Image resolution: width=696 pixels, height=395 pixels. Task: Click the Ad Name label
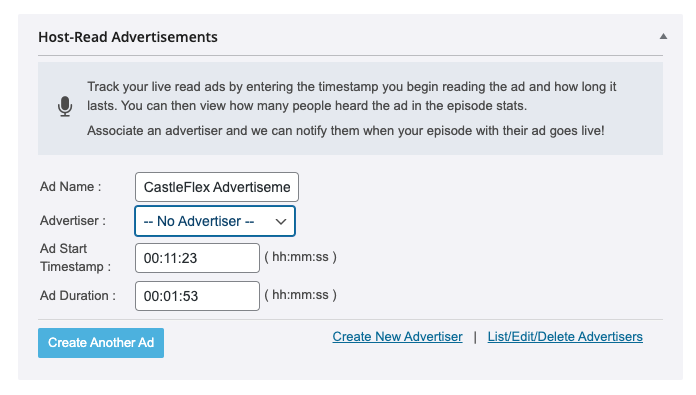(x=71, y=187)
